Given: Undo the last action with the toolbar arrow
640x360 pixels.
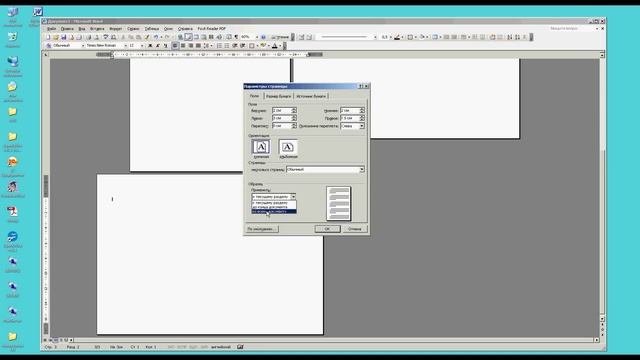Looking at the screenshot, I should 156,37.
